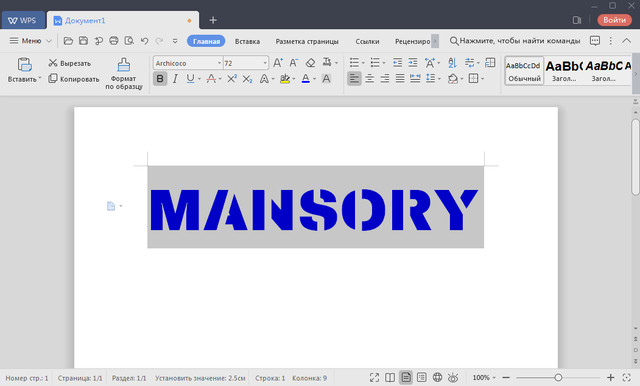The height and width of the screenshot is (386, 640).
Task: Apply subscript formatting
Action: (x=247, y=78)
